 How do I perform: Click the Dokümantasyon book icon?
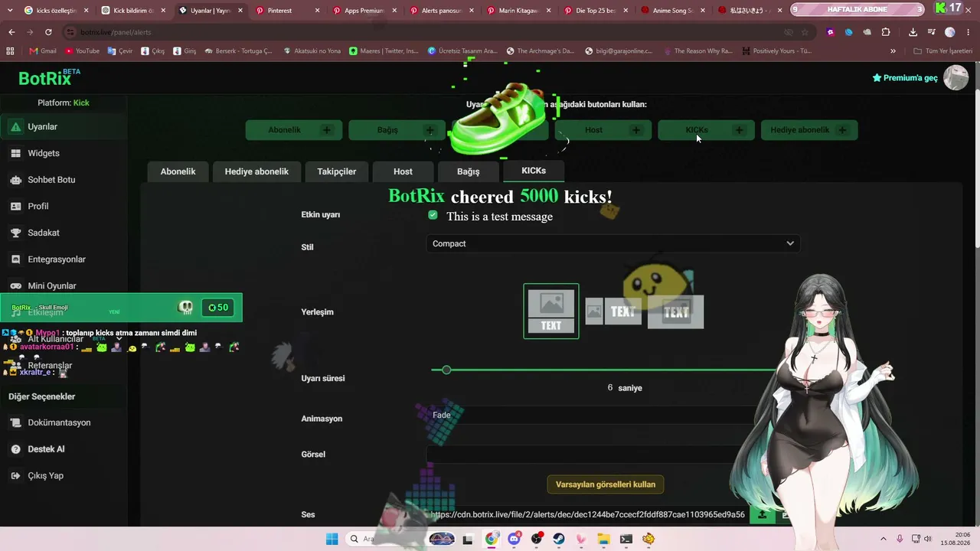click(x=15, y=422)
